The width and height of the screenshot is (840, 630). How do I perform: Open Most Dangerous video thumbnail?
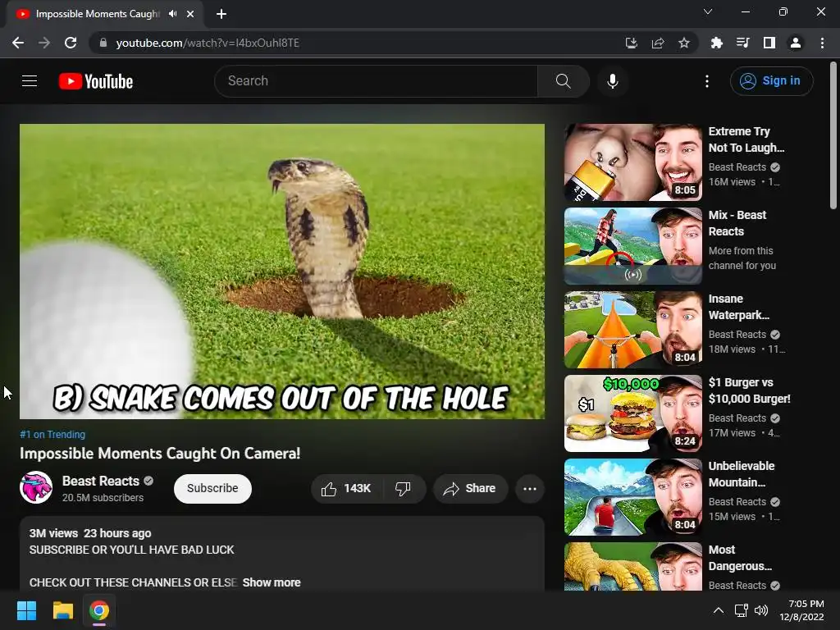point(633,566)
